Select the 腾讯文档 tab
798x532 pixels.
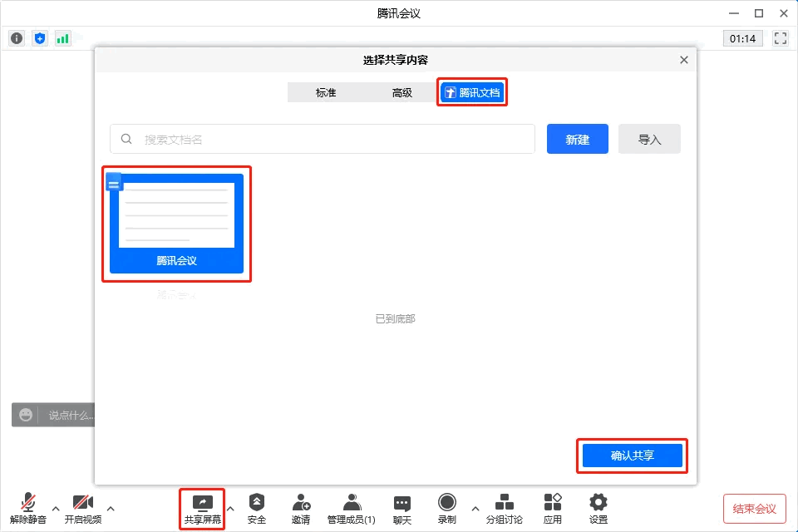point(472,92)
